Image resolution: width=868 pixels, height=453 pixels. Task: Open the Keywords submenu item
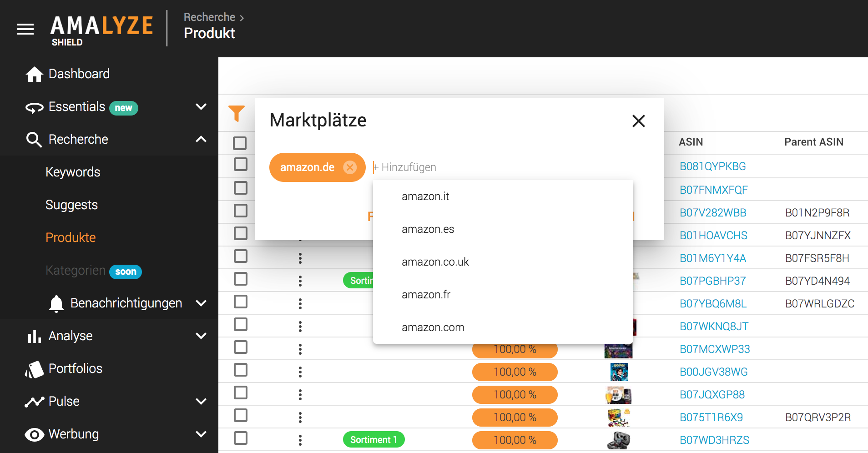(x=73, y=172)
